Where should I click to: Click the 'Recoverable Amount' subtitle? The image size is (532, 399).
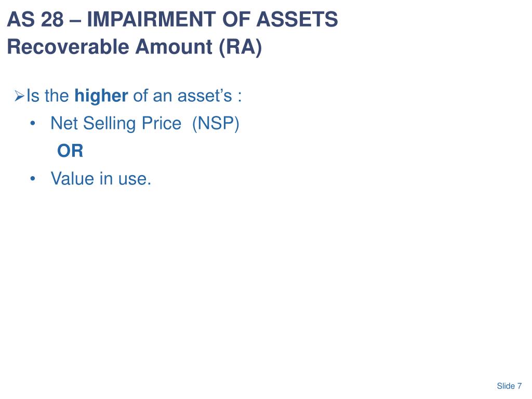point(110,46)
